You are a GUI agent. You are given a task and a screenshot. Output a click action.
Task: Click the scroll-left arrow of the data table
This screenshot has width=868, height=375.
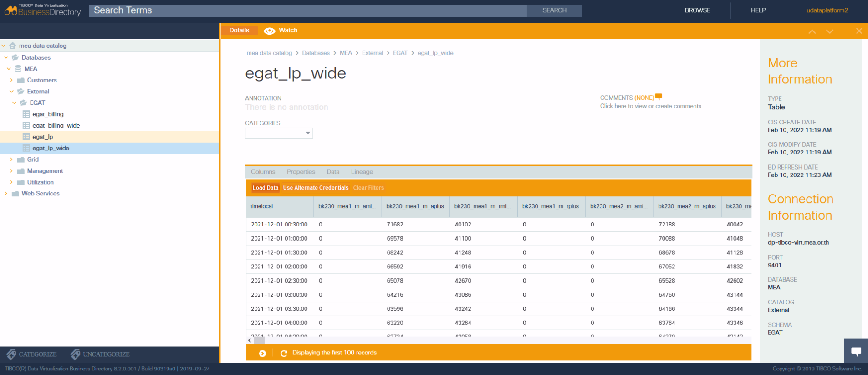click(250, 340)
